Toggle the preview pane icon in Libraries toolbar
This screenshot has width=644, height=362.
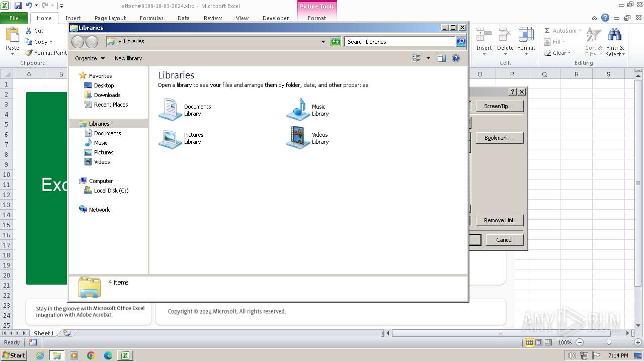coord(441,58)
